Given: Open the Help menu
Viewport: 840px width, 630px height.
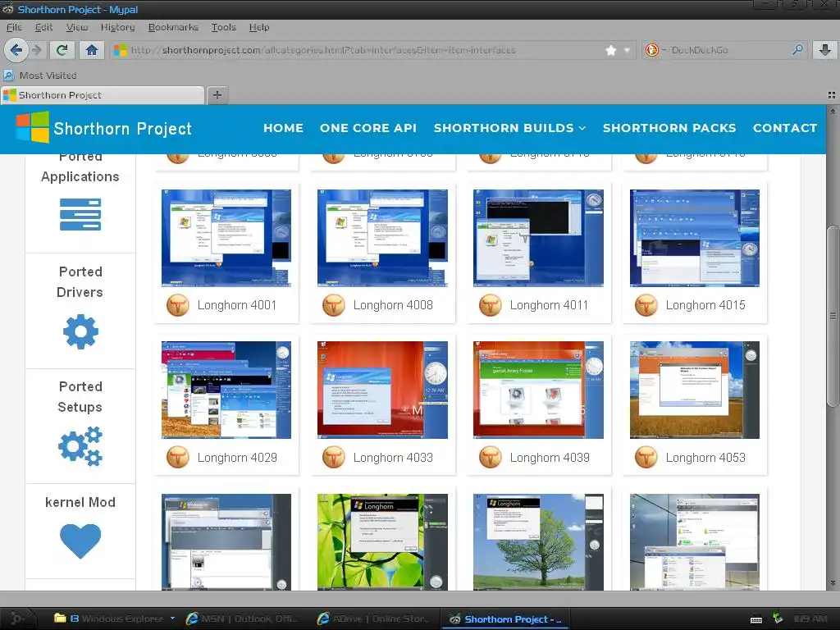Looking at the screenshot, I should (x=258, y=27).
